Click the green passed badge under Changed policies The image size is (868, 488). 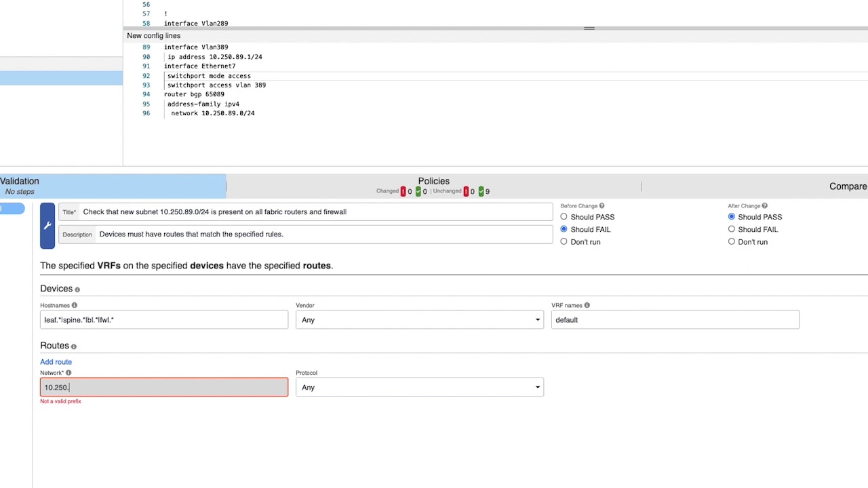pyautogui.click(x=418, y=191)
